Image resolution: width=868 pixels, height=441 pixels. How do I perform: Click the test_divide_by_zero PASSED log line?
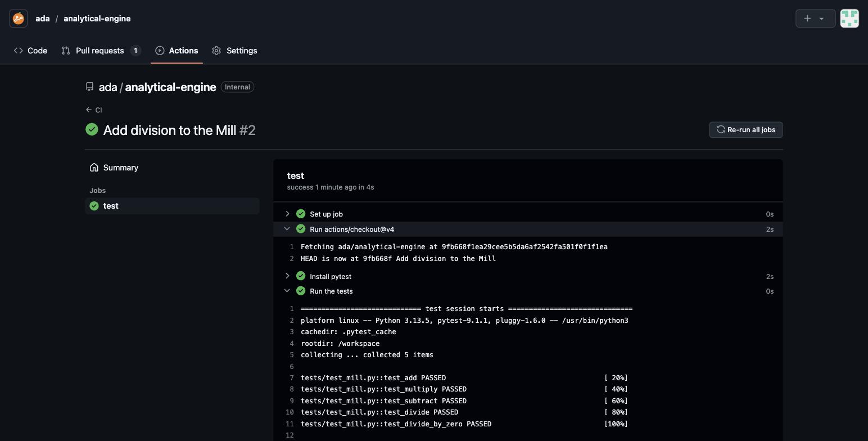pyautogui.click(x=464, y=424)
